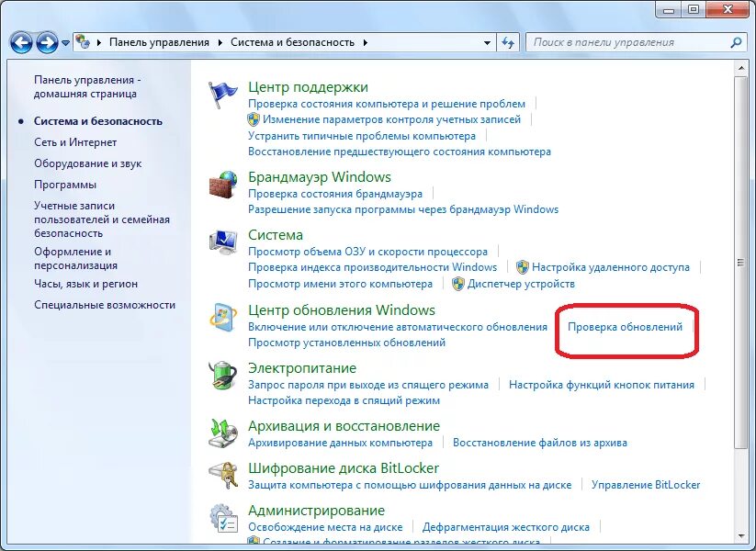Click the BitLocker drive with keys icon
Viewport: 756px width, 551px height.
222,476
